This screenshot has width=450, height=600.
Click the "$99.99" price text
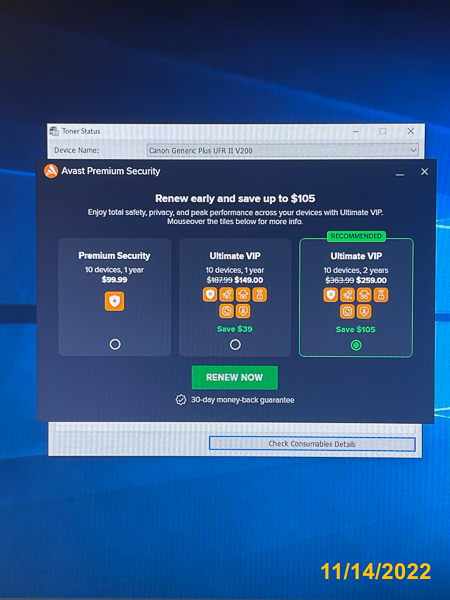coord(114,280)
